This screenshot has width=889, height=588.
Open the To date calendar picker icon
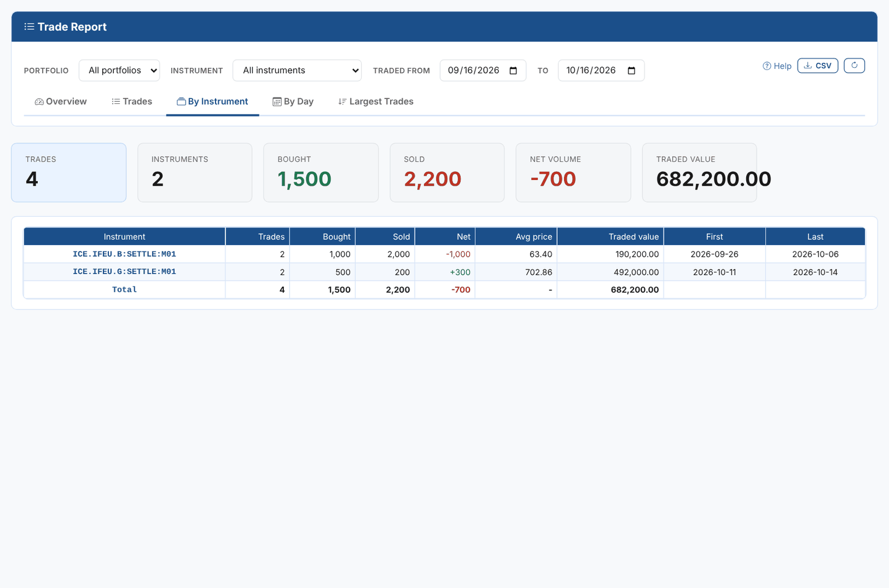click(x=631, y=71)
